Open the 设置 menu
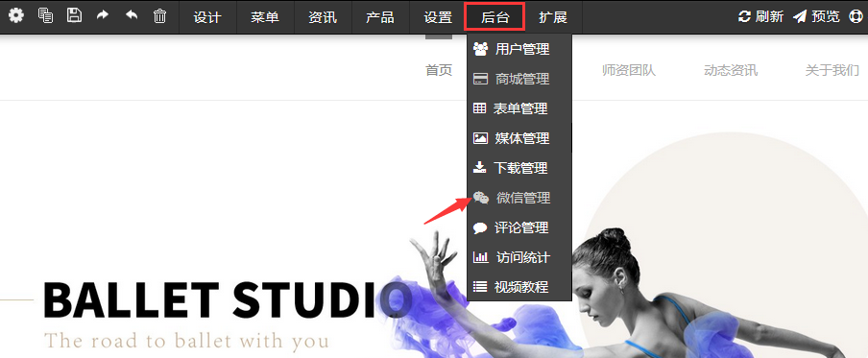Image resolution: width=868 pixels, height=358 pixels. click(438, 17)
